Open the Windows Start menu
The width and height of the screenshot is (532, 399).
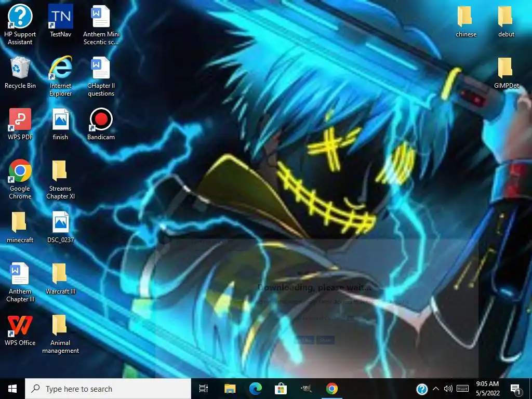tap(12, 389)
